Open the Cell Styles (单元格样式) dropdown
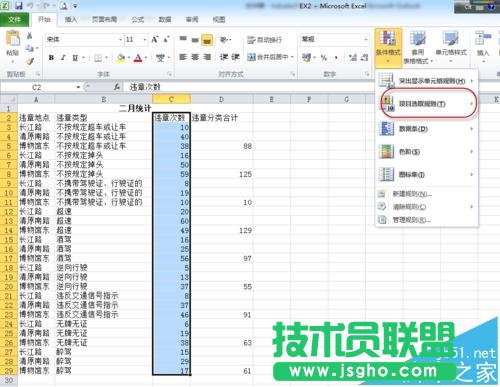The width and height of the screenshot is (500, 387). point(451,47)
